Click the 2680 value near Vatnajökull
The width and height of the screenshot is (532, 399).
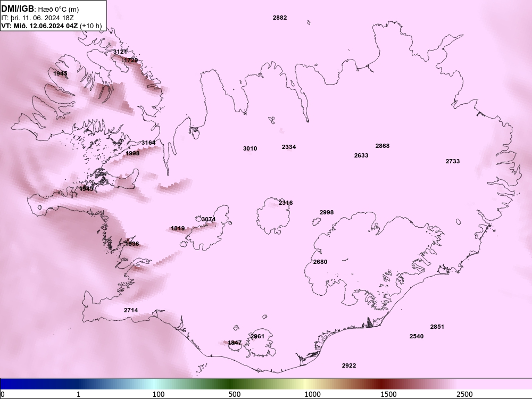tap(320, 262)
